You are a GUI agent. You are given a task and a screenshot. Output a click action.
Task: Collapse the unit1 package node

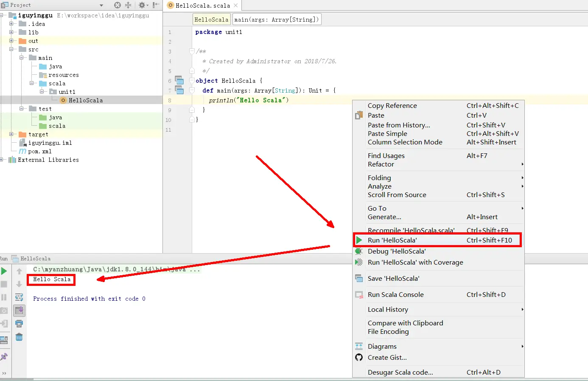[42, 92]
